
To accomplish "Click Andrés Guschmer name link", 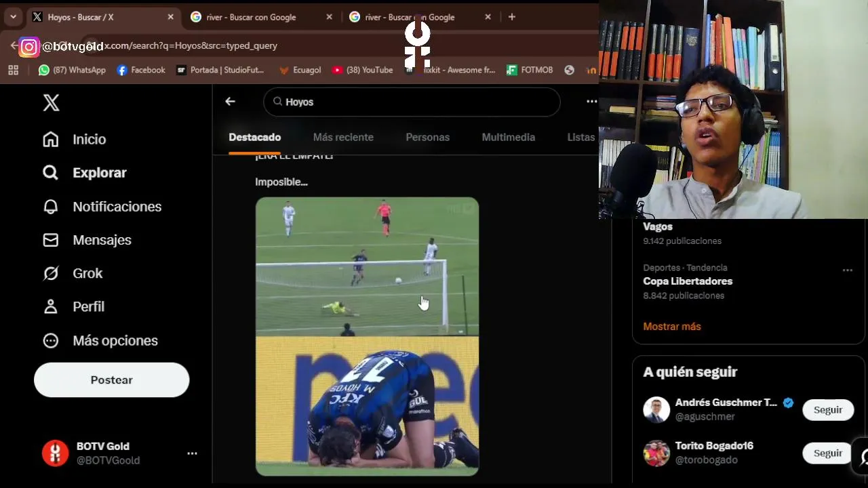I will coord(726,403).
